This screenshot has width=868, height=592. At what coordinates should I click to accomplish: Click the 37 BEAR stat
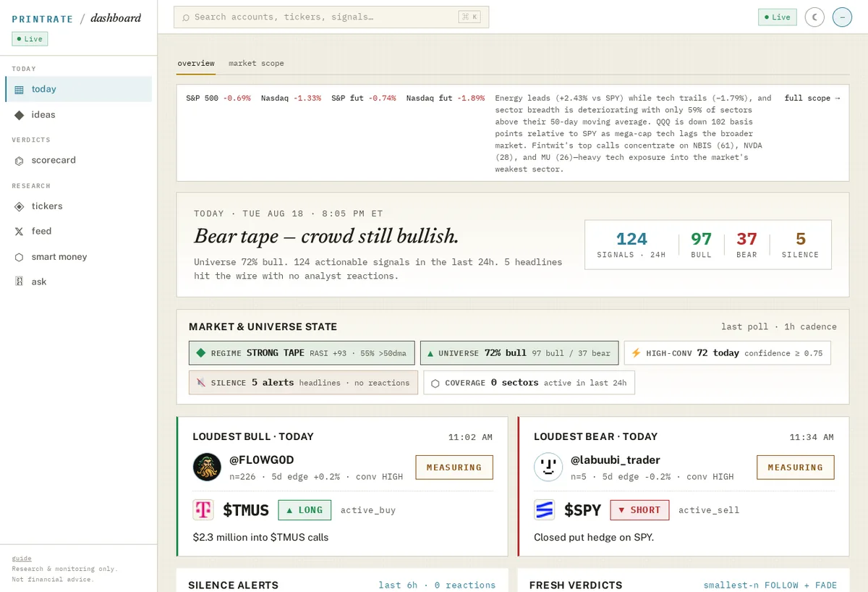pyautogui.click(x=746, y=245)
